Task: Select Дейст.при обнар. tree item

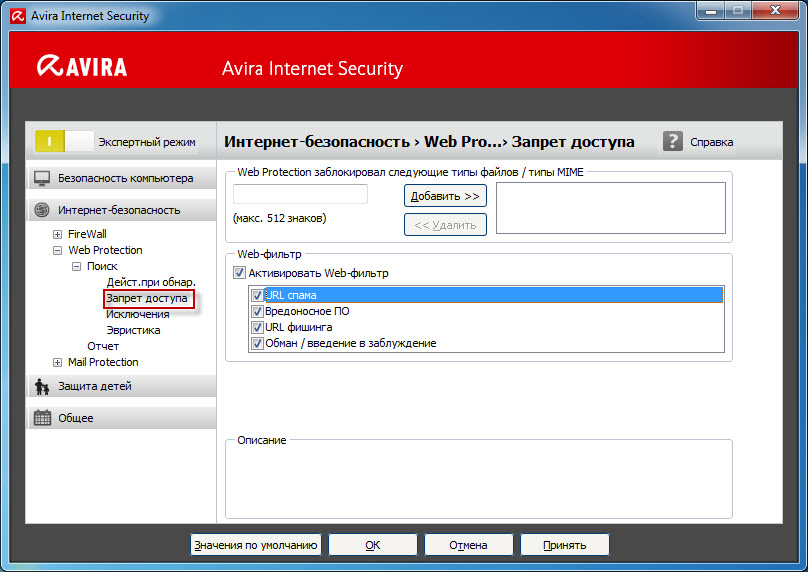Action: [151, 282]
